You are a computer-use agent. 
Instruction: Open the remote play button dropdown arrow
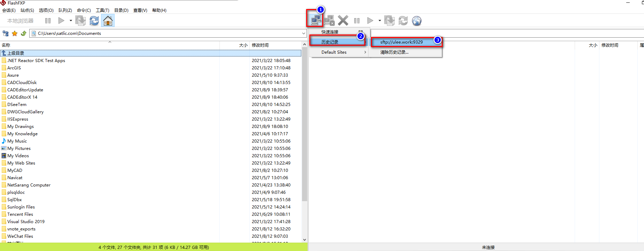pyautogui.click(x=380, y=21)
